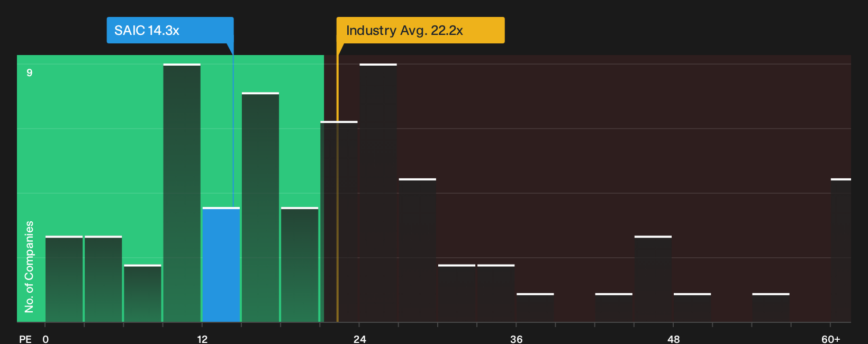Select the short bar for PE 6–9

click(142, 293)
